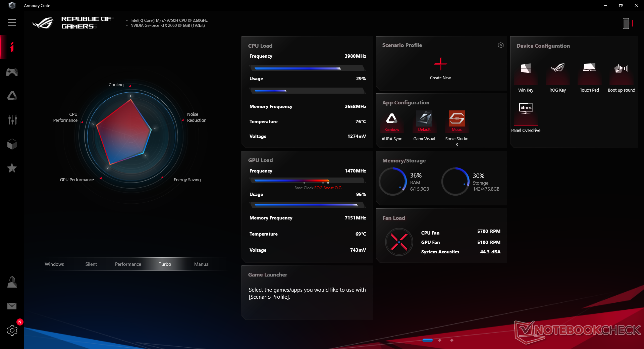The height and width of the screenshot is (349, 644).
Task: Click the GPU Temperature 69°C value
Action: point(361,234)
